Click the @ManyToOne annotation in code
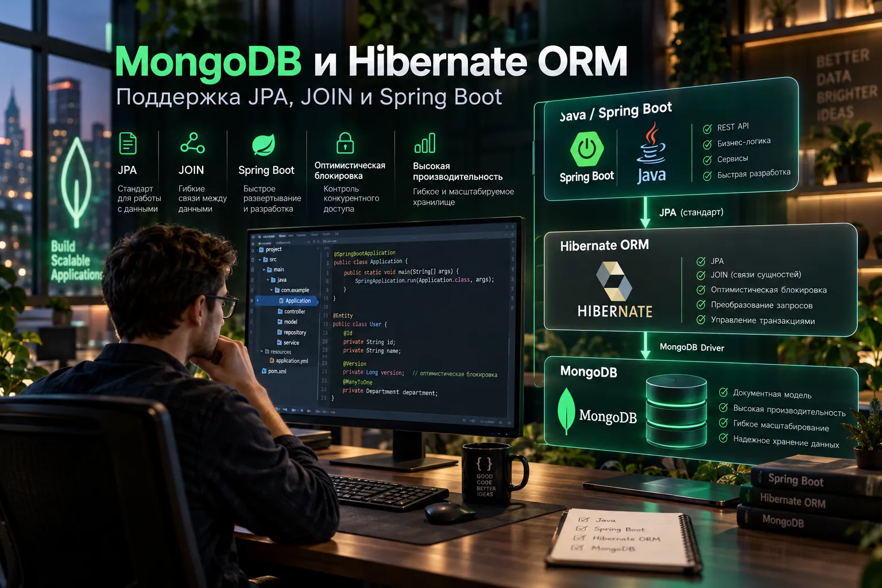 click(x=357, y=382)
